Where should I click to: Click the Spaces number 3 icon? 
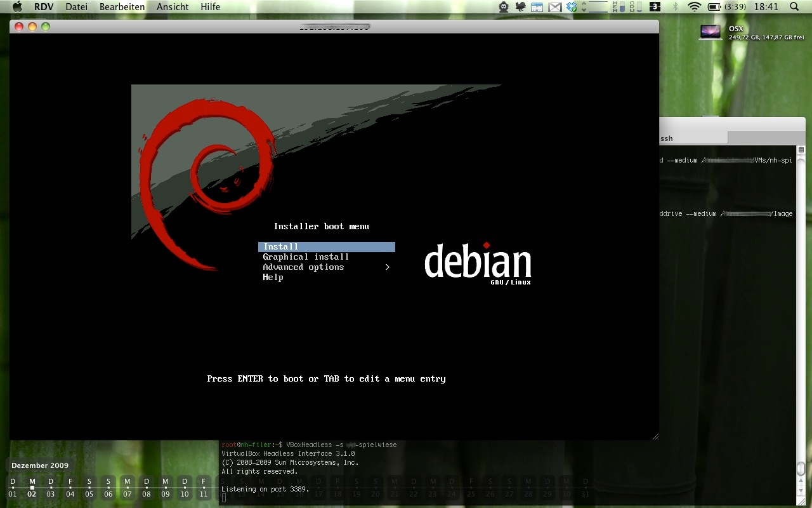656,7
